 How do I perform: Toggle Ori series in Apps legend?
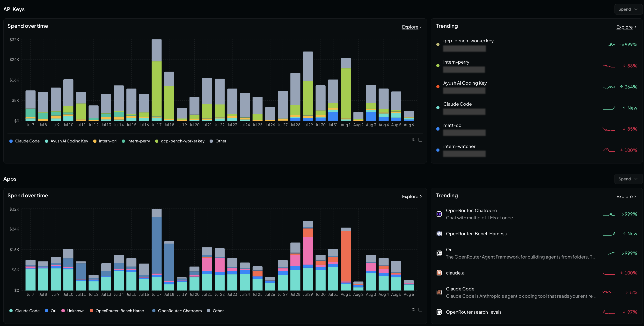[x=51, y=311]
